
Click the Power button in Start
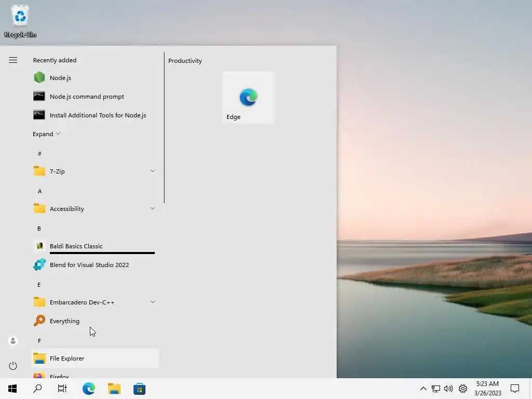[13, 366]
